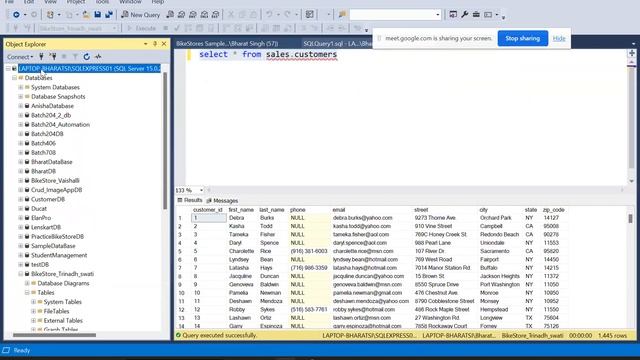Click the Registered Servers monitor icon
The image size is (640, 360).
pos(453,15)
